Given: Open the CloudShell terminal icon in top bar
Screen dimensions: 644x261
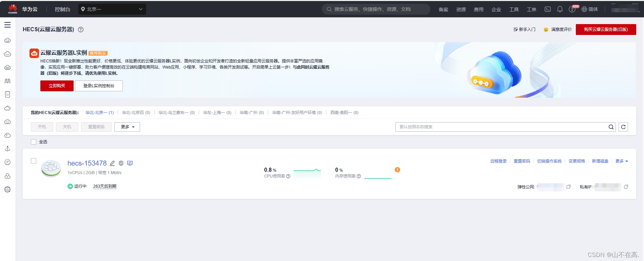Looking at the screenshot, I should click(548, 9).
